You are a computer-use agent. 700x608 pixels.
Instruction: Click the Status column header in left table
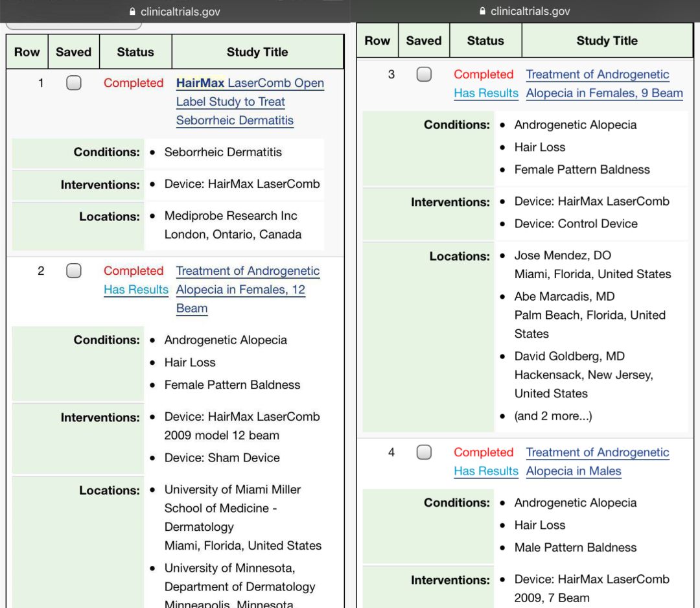pyautogui.click(x=135, y=52)
